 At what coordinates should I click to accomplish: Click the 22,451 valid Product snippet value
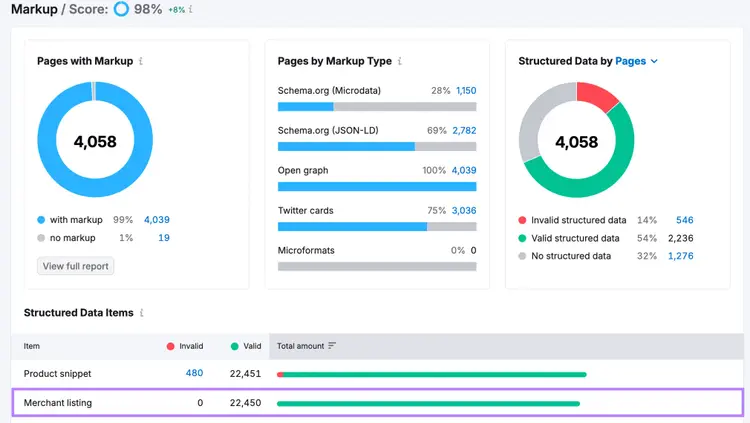(245, 374)
